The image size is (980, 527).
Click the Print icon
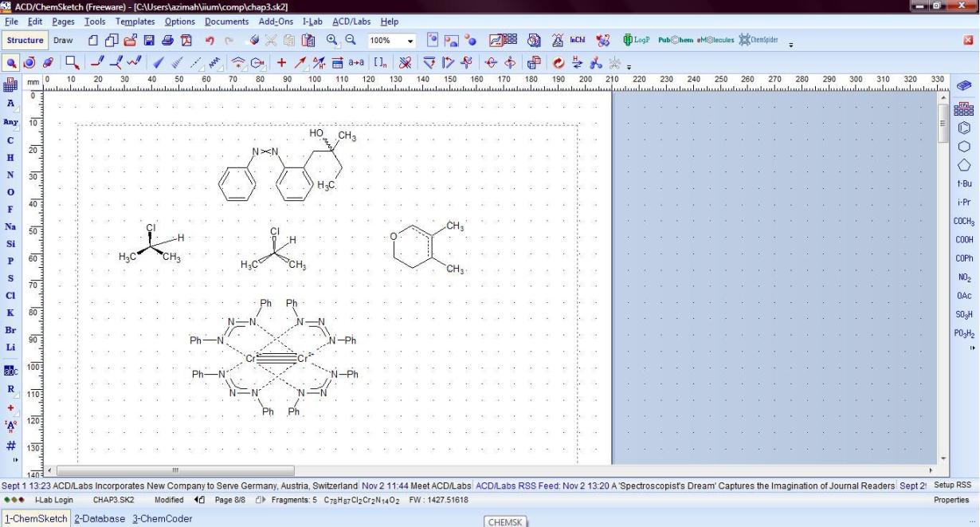tap(167, 40)
